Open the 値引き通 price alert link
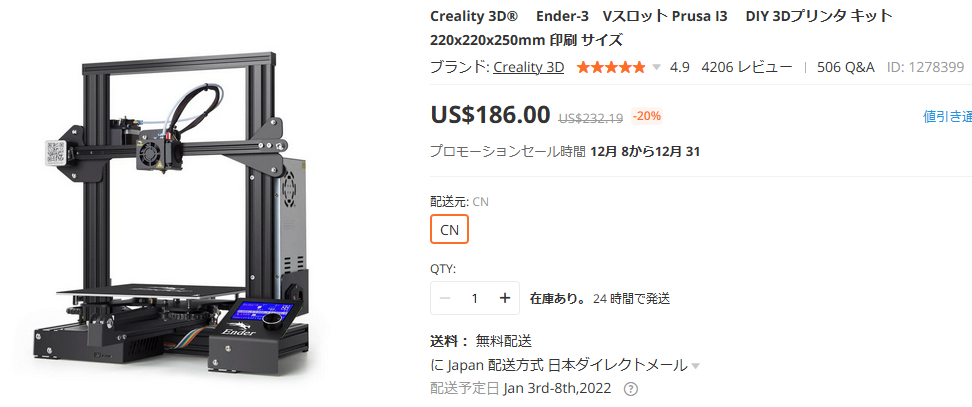This screenshot has width=972, height=407. click(x=947, y=116)
